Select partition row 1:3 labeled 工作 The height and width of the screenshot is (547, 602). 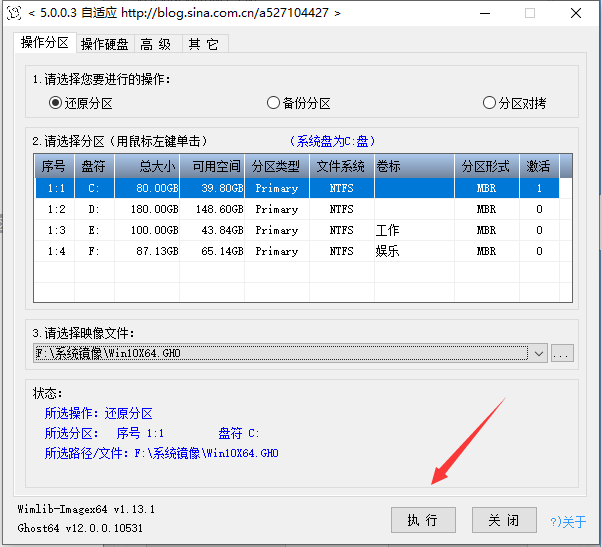coord(300,230)
